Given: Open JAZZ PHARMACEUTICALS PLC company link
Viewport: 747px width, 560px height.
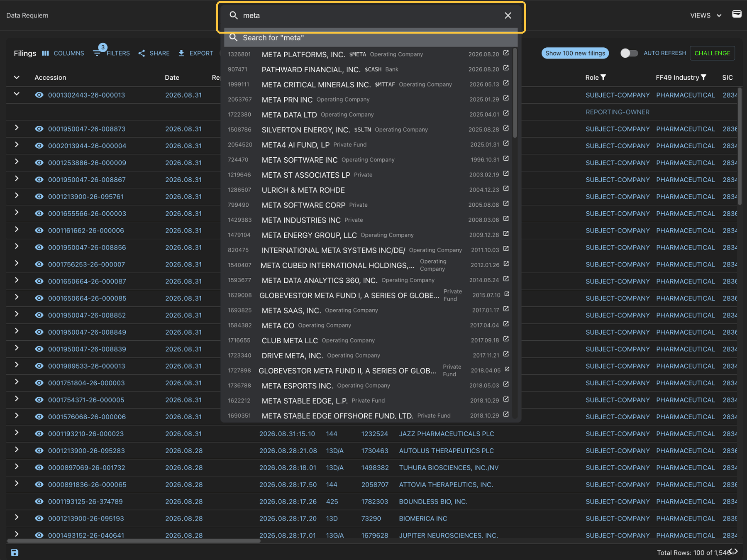Looking at the screenshot, I should pyautogui.click(x=447, y=434).
